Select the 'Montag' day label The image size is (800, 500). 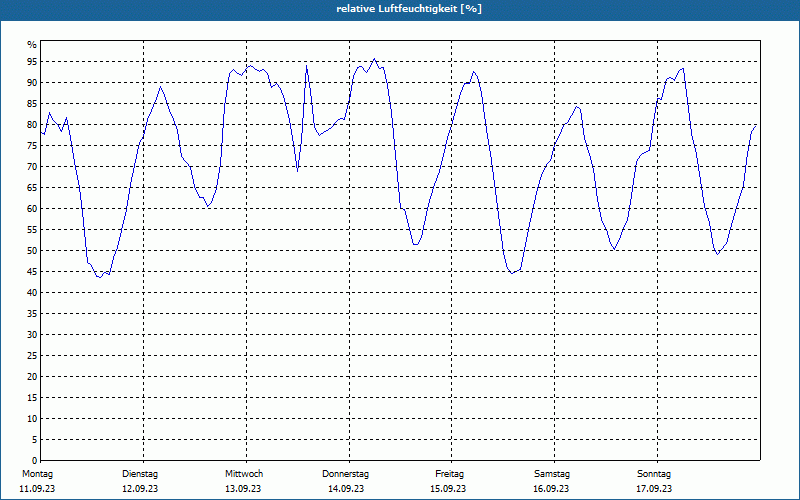coord(37,474)
